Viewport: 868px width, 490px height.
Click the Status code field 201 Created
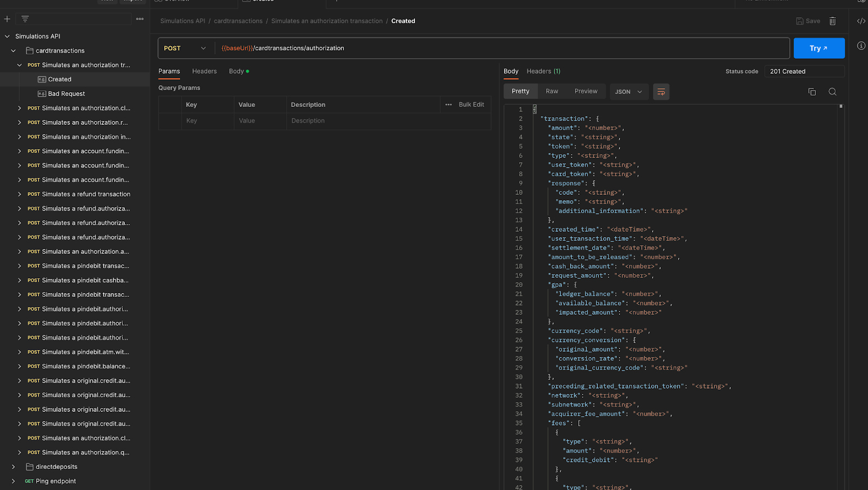click(804, 71)
